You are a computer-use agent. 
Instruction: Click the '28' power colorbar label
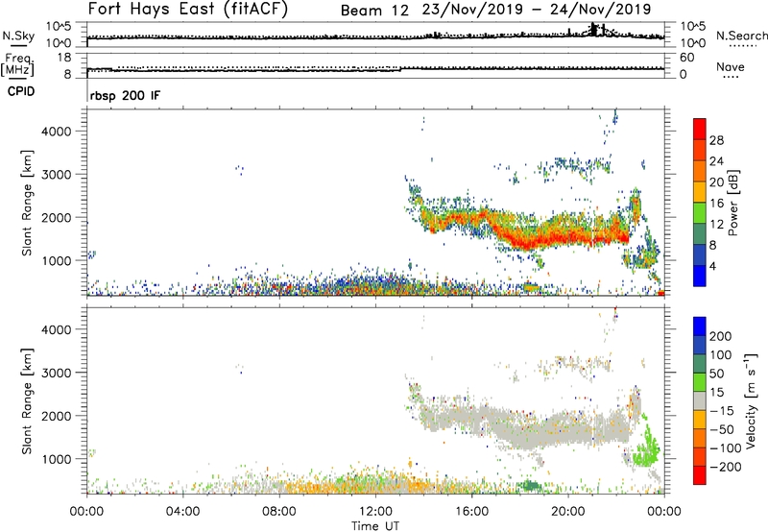(716, 140)
